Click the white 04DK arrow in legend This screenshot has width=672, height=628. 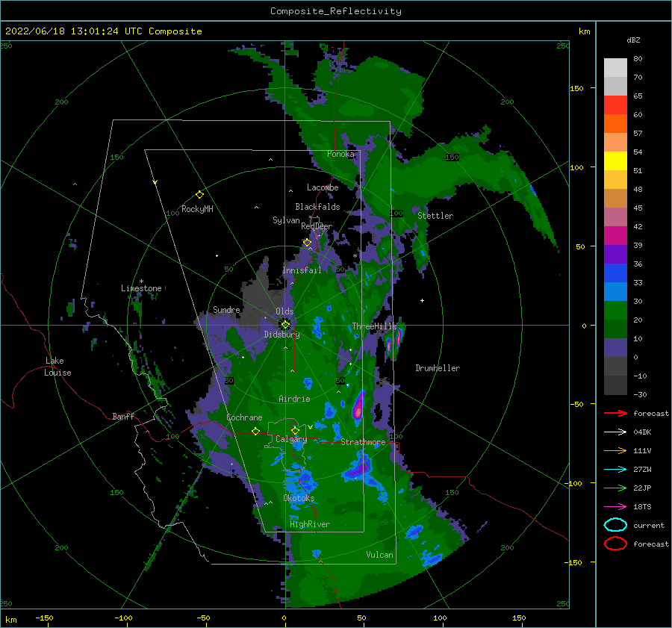pyautogui.click(x=615, y=432)
